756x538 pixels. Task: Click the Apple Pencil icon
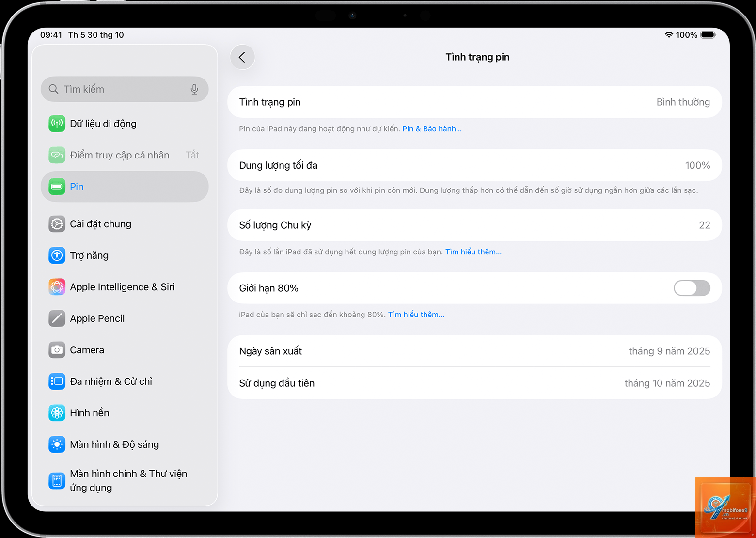coord(57,318)
